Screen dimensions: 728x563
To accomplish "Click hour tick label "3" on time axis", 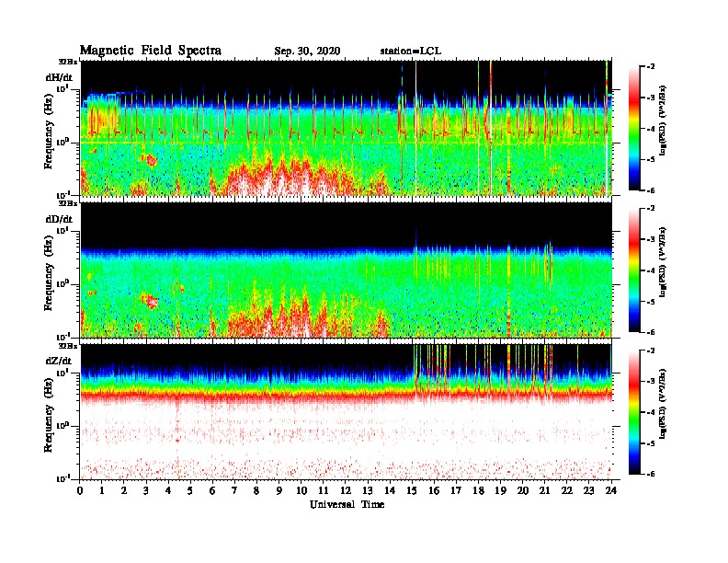I will [146, 490].
